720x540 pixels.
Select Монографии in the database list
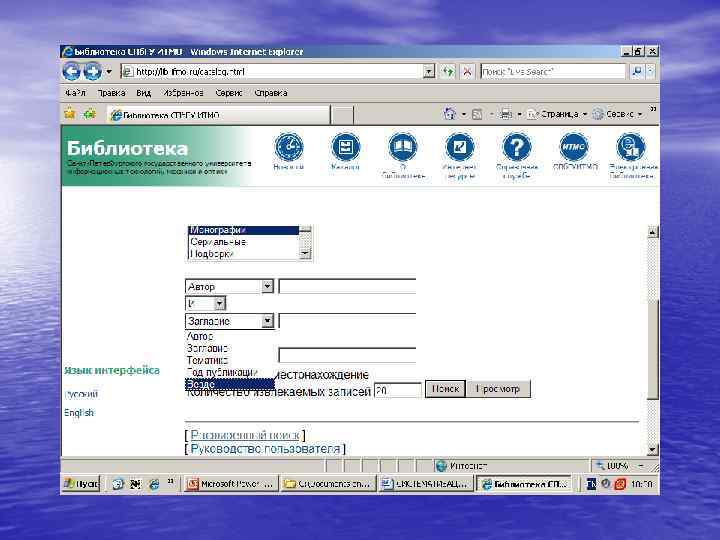pyautogui.click(x=244, y=230)
